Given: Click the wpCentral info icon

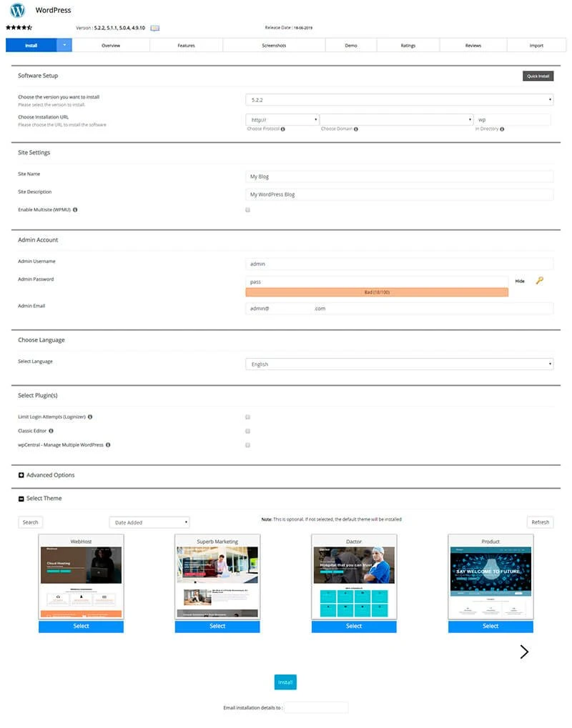Looking at the screenshot, I should coord(108,445).
